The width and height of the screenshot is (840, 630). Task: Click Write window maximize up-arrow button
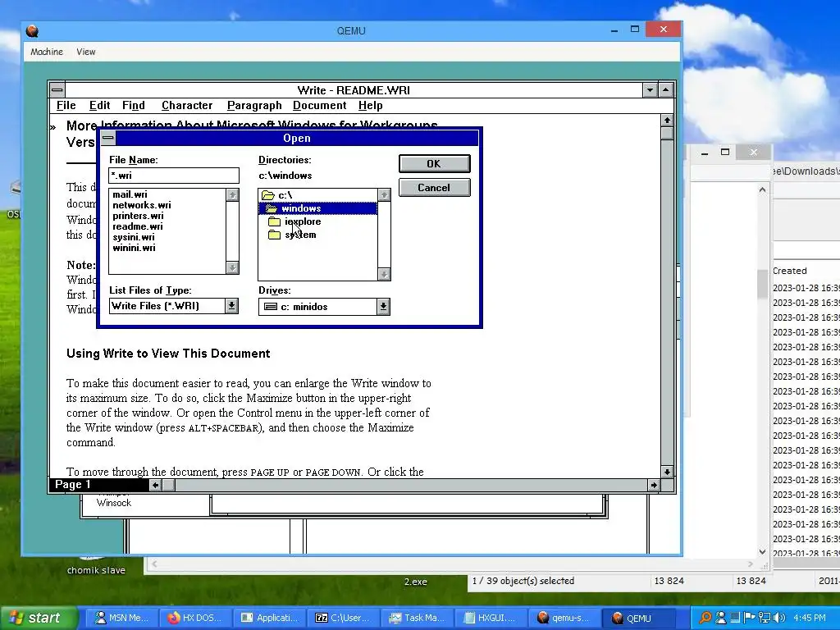665,90
